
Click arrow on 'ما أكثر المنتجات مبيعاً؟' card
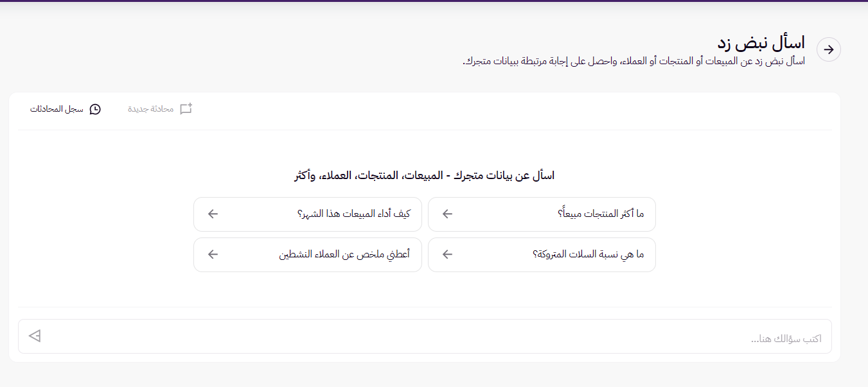[448, 214]
